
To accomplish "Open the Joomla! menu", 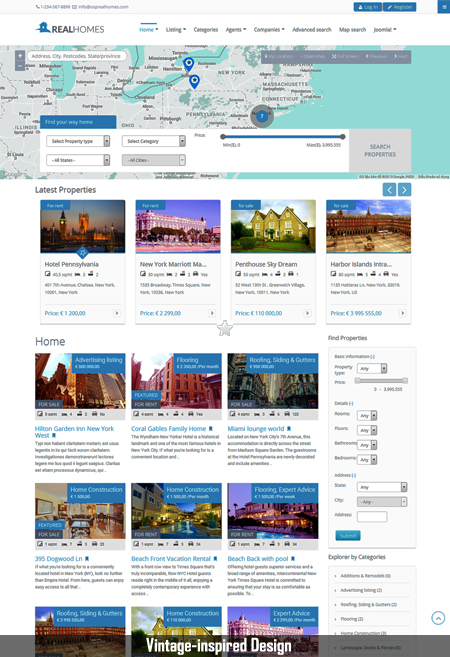I will (385, 29).
